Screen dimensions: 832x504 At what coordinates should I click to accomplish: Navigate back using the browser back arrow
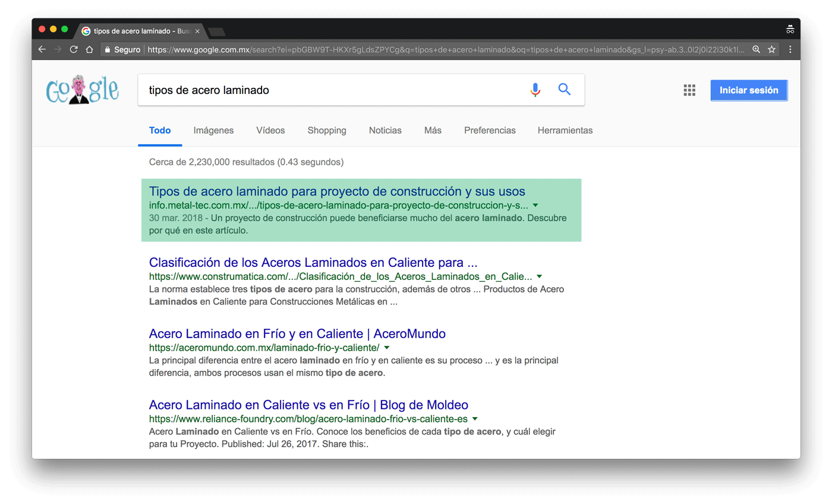pyautogui.click(x=41, y=50)
